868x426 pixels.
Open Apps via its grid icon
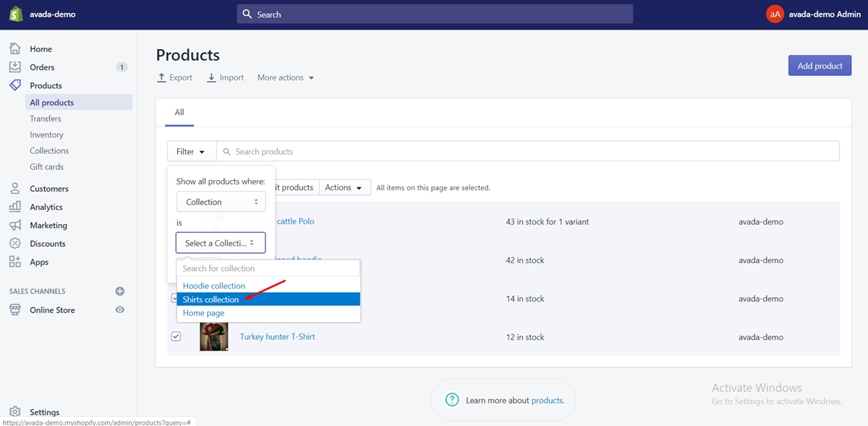click(15, 262)
